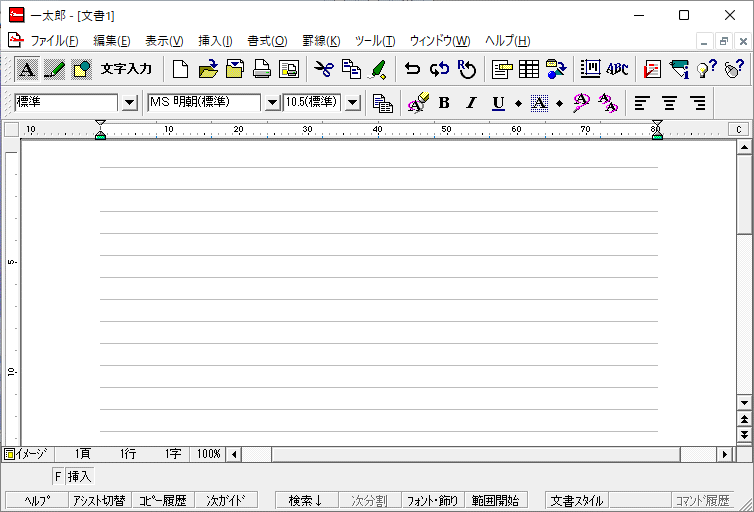754x512 pixels.
Task: Toggle Underline formatting
Action: coord(498,102)
